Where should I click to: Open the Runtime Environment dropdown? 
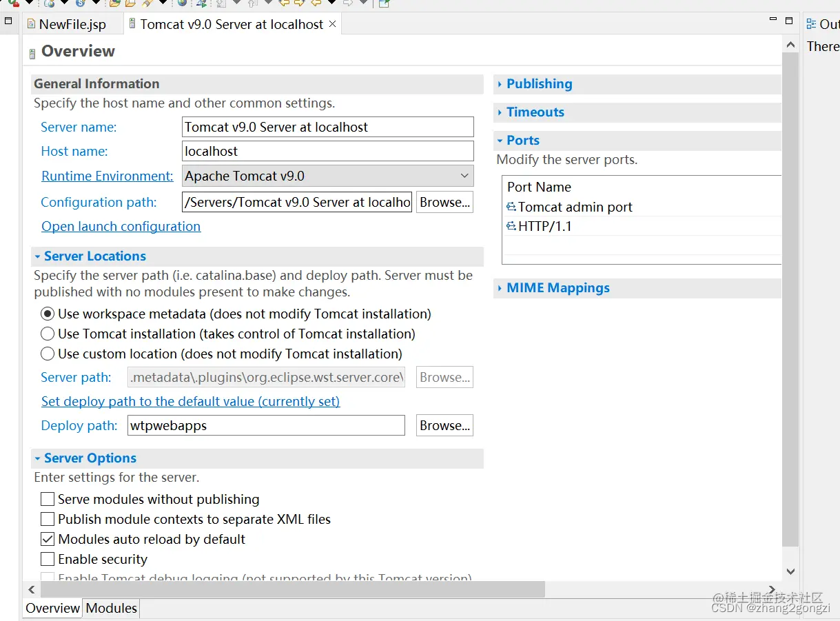click(x=328, y=176)
